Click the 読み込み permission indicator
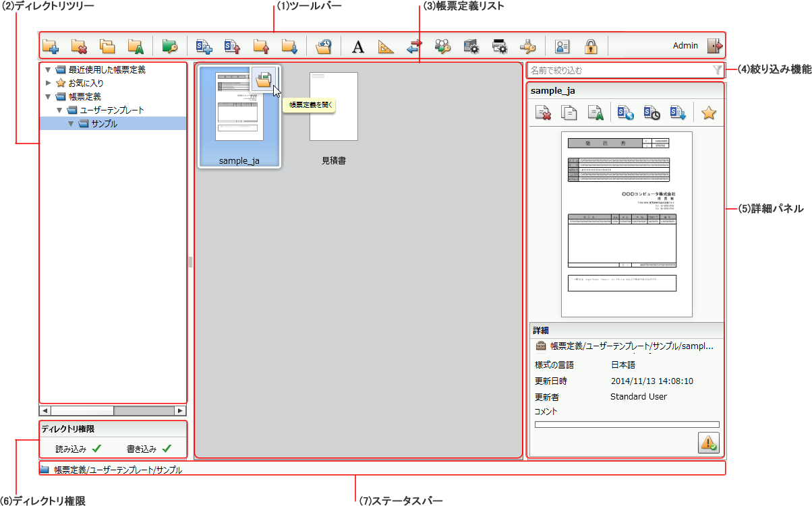Screen dimensions: 812x506 tap(78, 448)
